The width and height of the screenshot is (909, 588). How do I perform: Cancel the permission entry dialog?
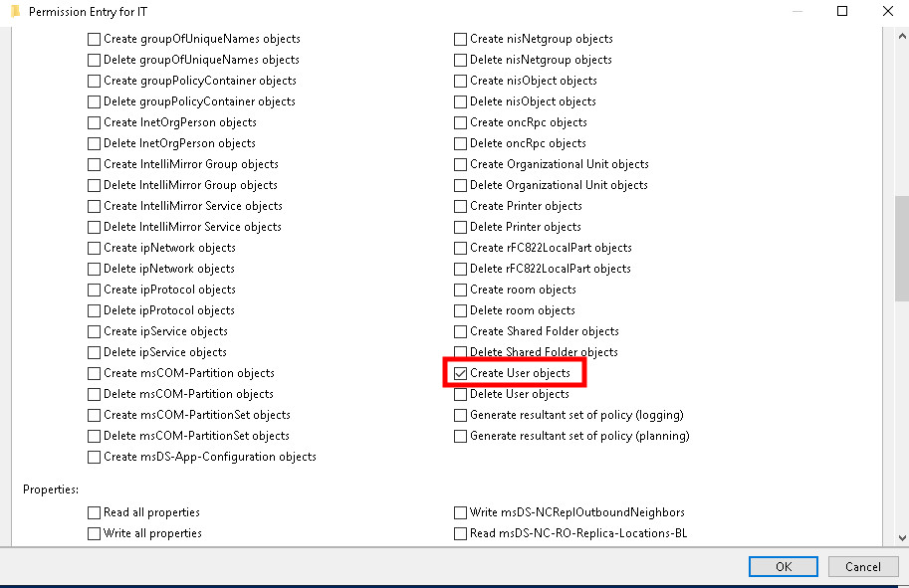pos(863,566)
